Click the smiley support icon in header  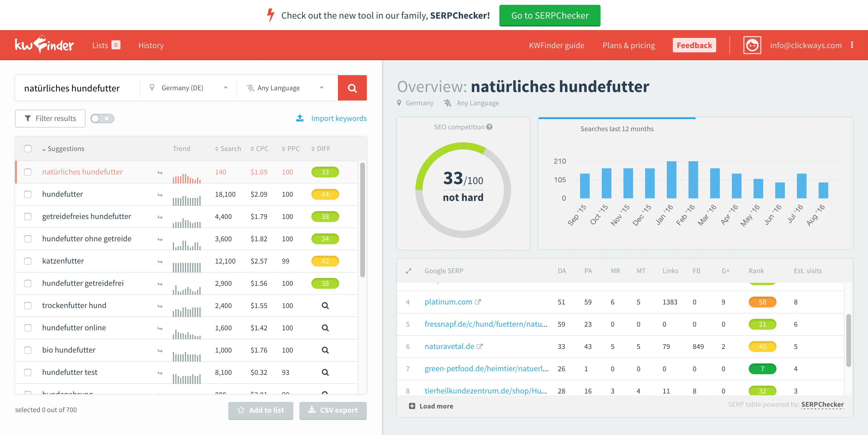[x=752, y=45]
